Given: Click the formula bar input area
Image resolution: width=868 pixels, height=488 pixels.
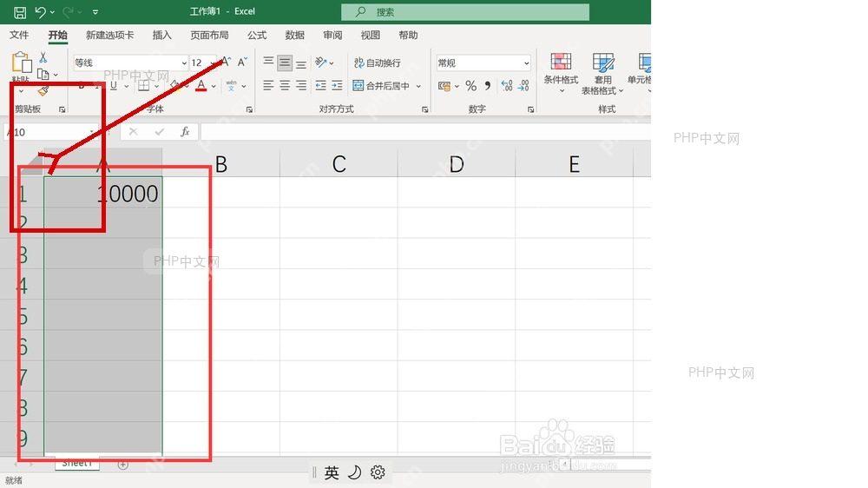Looking at the screenshot, I should [425, 132].
